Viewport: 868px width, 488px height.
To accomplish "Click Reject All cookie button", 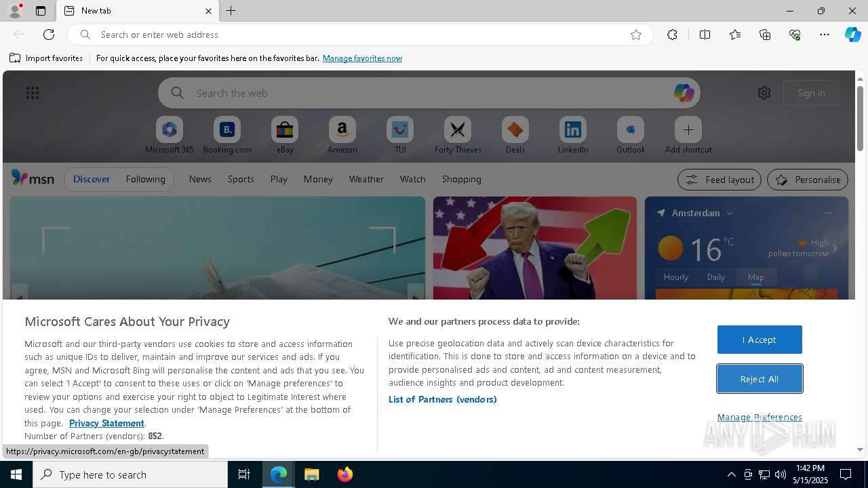I will click(x=759, y=379).
